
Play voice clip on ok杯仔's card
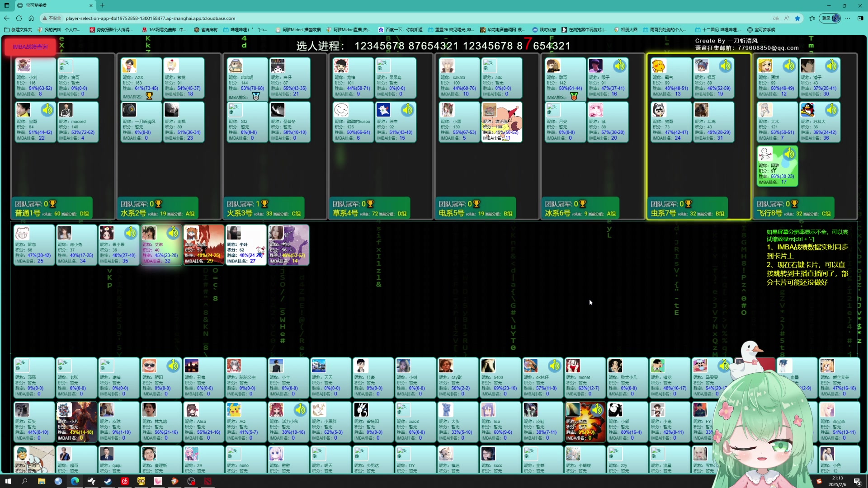[554, 366]
